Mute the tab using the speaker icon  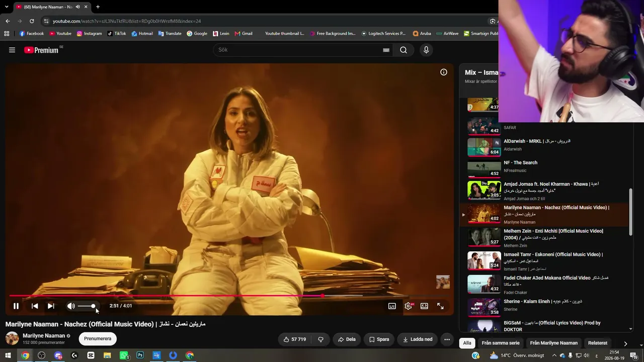(77, 7)
